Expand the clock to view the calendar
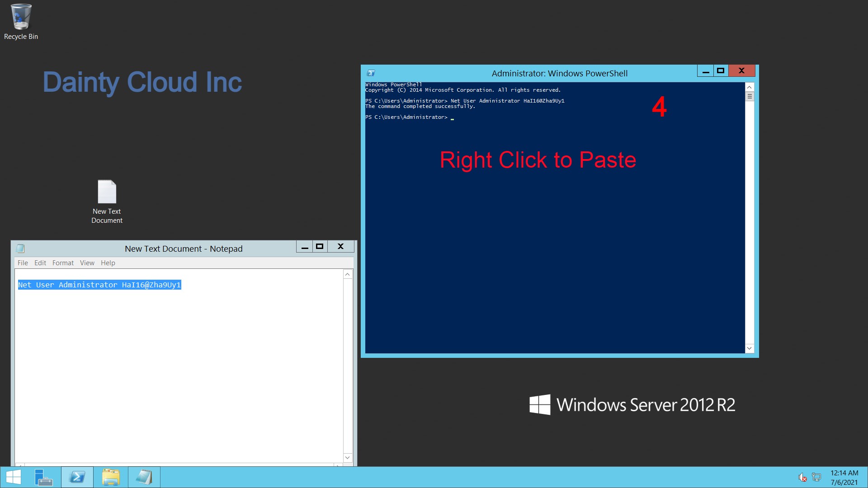Image resolution: width=868 pixels, height=488 pixels. click(x=844, y=477)
